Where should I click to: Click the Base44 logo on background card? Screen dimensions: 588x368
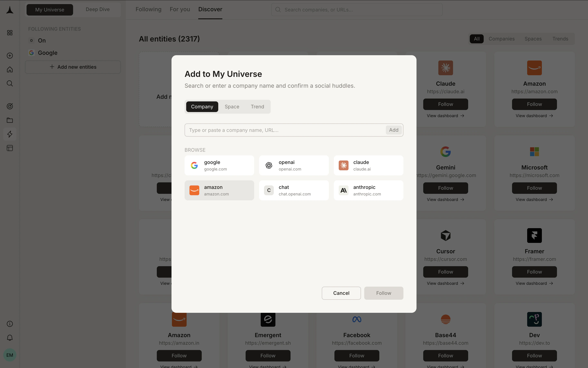click(445, 319)
